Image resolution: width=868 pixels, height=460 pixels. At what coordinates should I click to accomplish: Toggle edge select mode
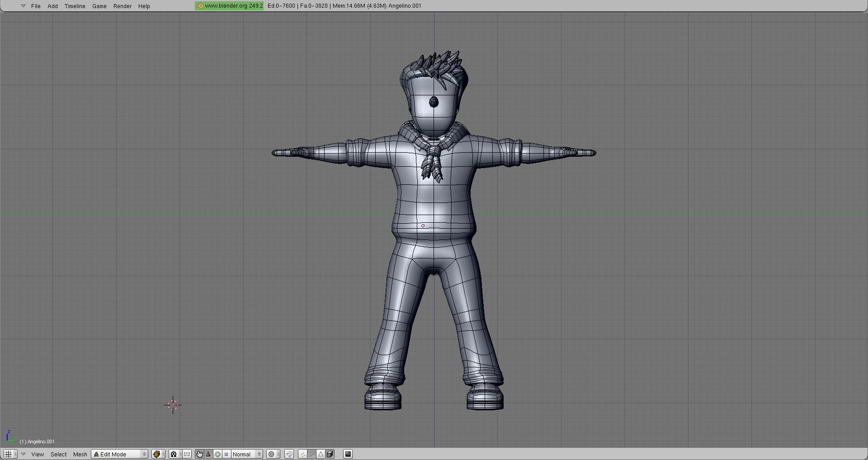tap(312, 454)
